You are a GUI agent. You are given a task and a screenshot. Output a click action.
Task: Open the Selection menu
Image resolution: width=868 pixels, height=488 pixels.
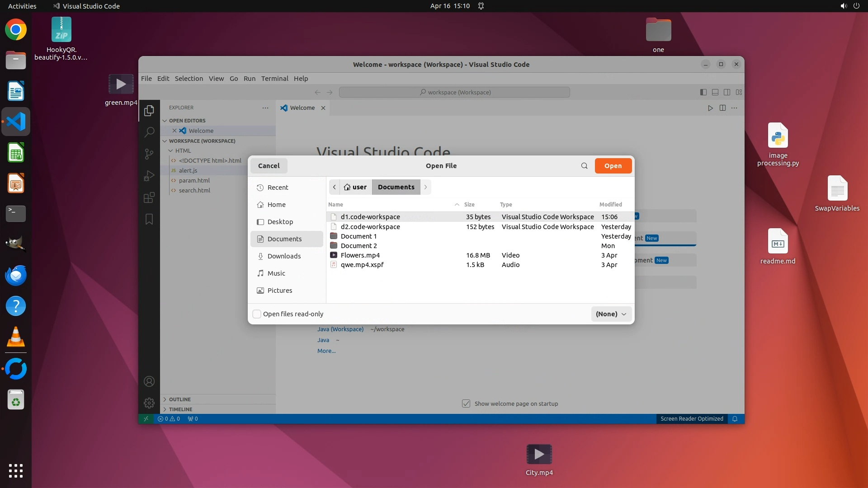click(x=189, y=79)
